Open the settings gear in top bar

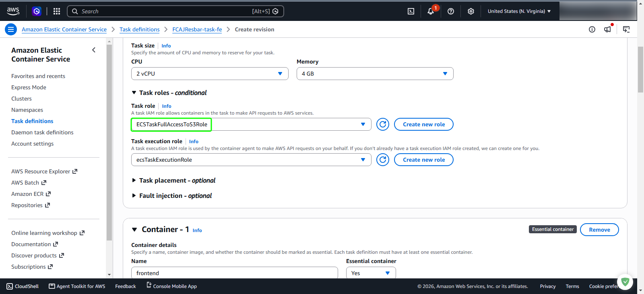[471, 11]
